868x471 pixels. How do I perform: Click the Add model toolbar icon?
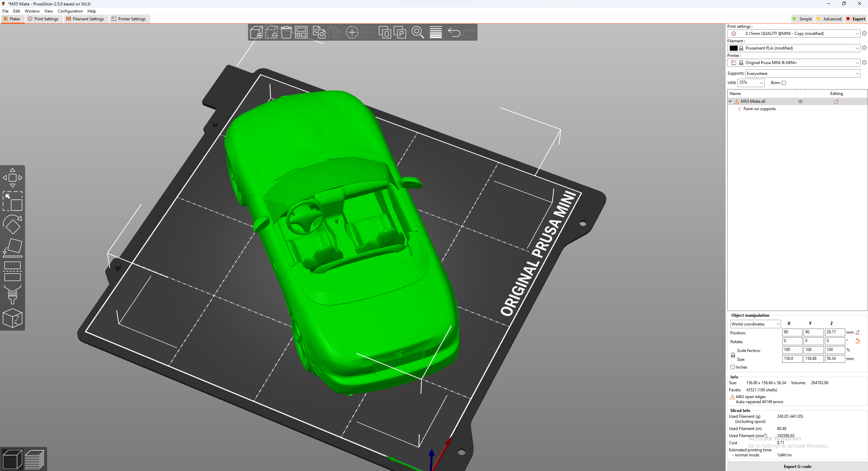coord(256,33)
